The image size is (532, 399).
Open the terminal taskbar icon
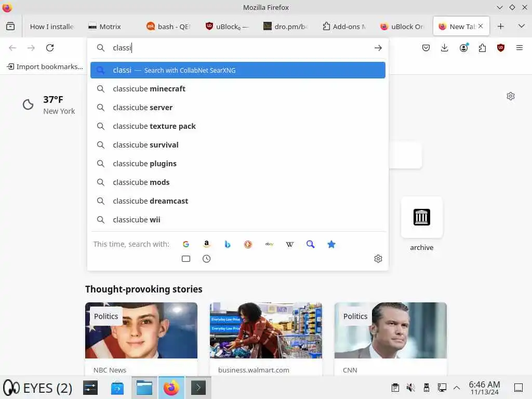[x=198, y=388]
